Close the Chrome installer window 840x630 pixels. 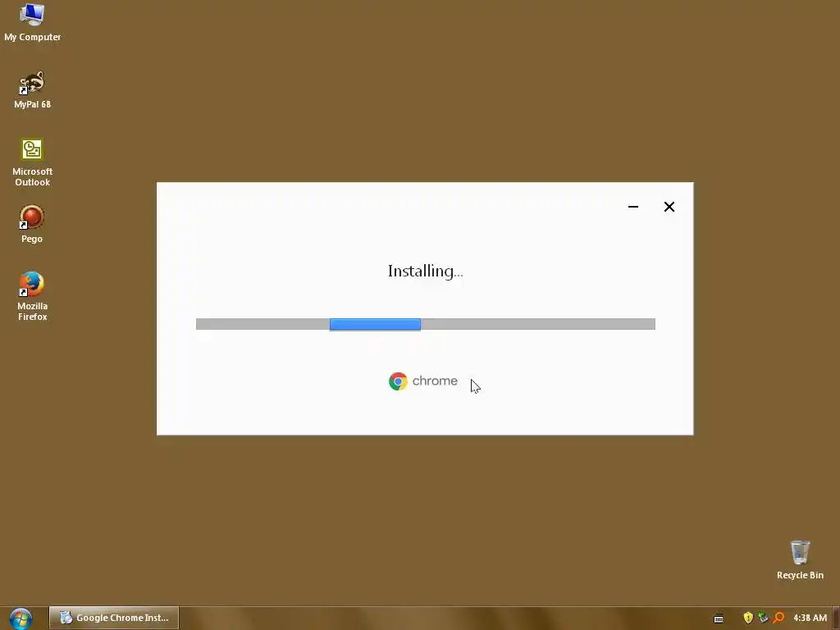point(669,207)
